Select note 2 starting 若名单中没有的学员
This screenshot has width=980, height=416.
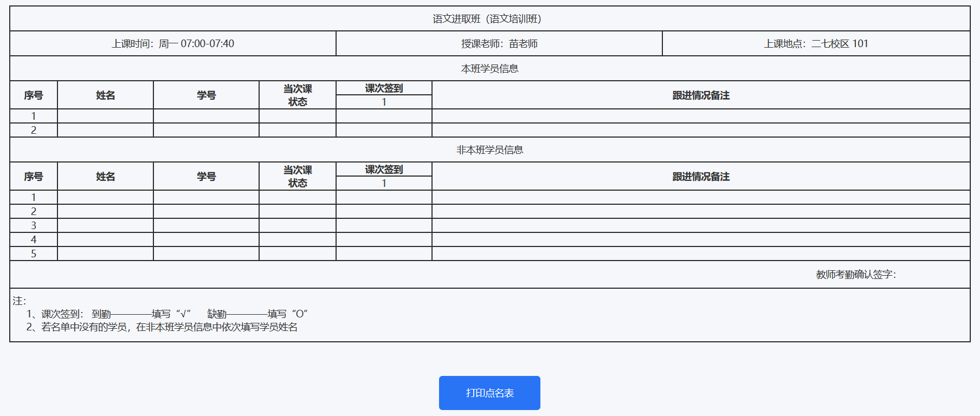[162, 327]
